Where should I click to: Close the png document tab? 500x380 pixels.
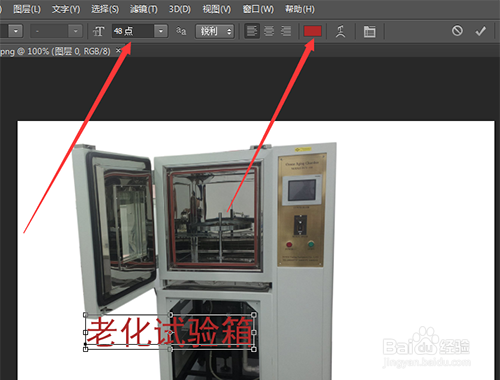118,51
